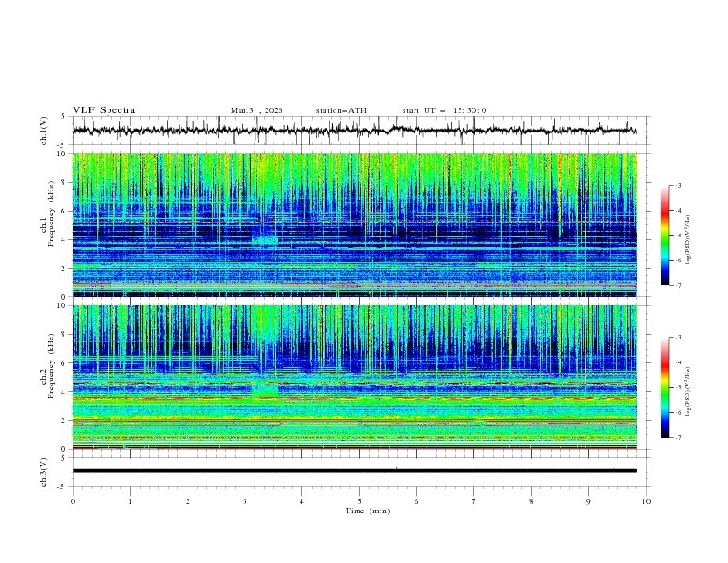This screenshot has height=563, width=728.
Task: Select the date text 'Mar.3 , 2026'
Action: [x=256, y=110]
